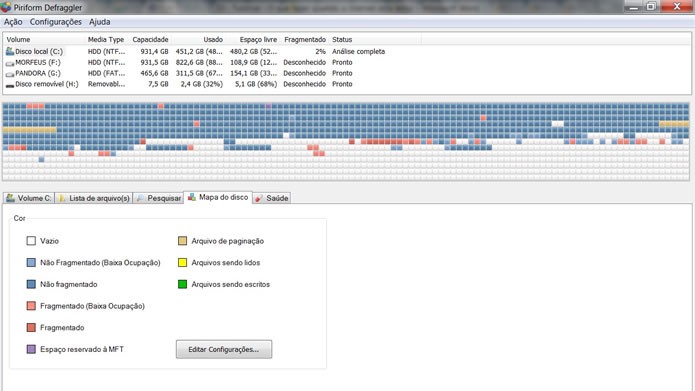Open the Configurações menu
The height and width of the screenshot is (391, 695).
coord(55,22)
